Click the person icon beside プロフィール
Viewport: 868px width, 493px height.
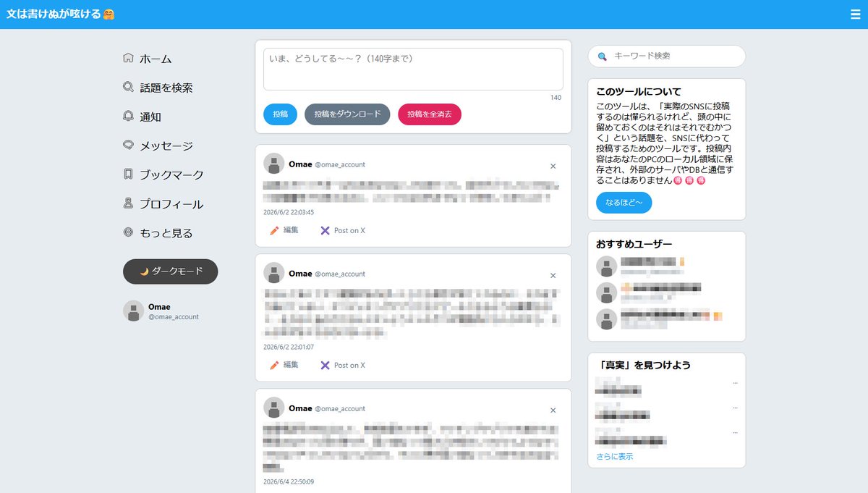coord(128,203)
